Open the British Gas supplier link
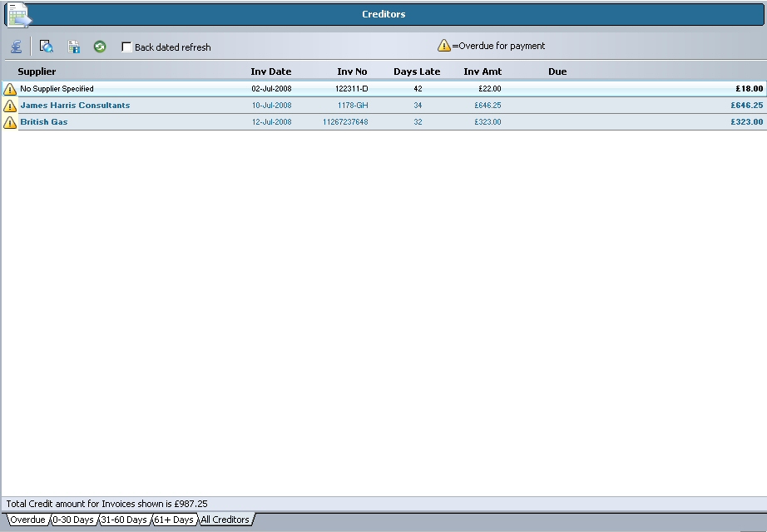Screen dimensions: 767x532 tap(44, 122)
